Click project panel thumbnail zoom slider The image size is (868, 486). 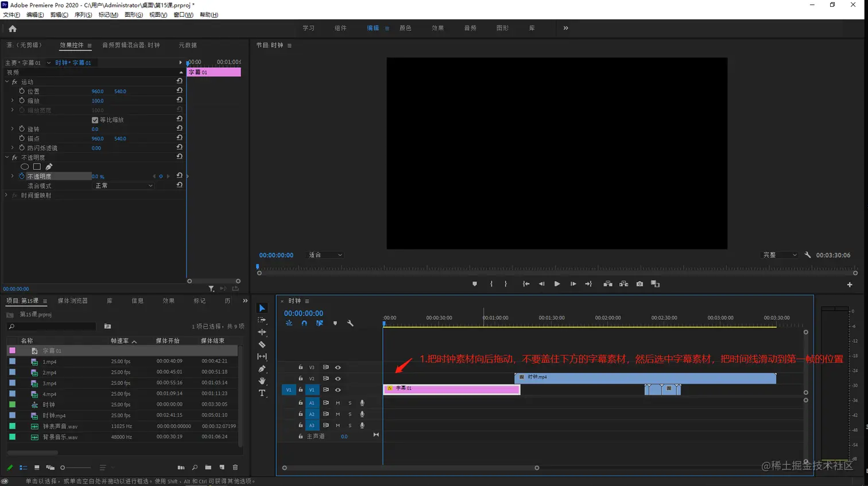point(76,468)
